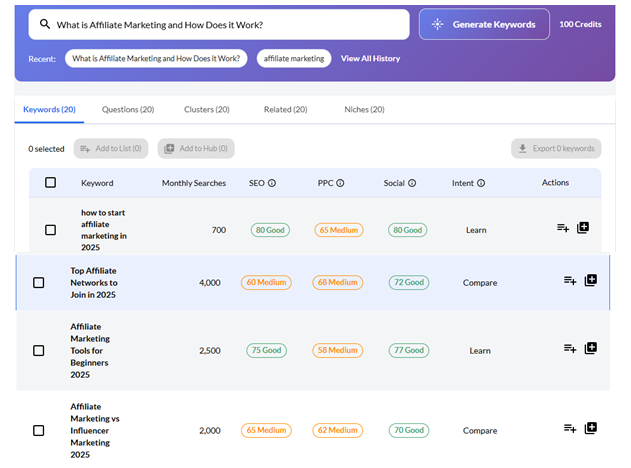
Task: Check the box for Top Affiliate Networks keyword
Action: click(x=39, y=283)
